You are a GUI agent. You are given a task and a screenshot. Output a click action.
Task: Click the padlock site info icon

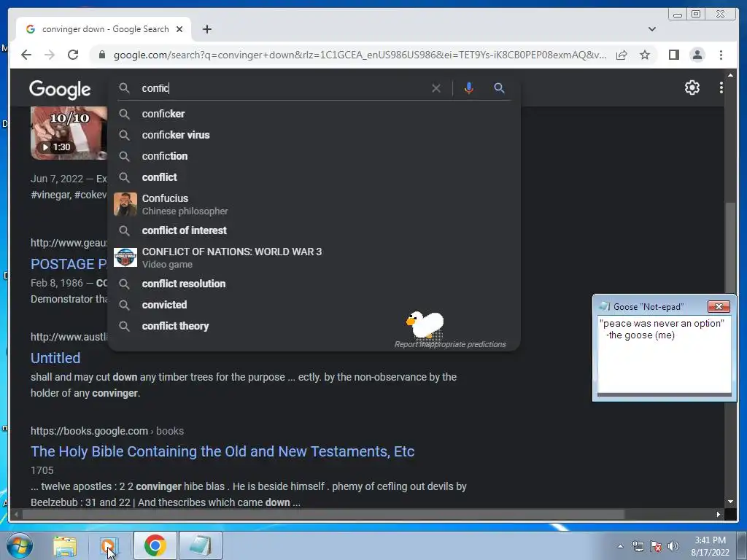click(102, 55)
